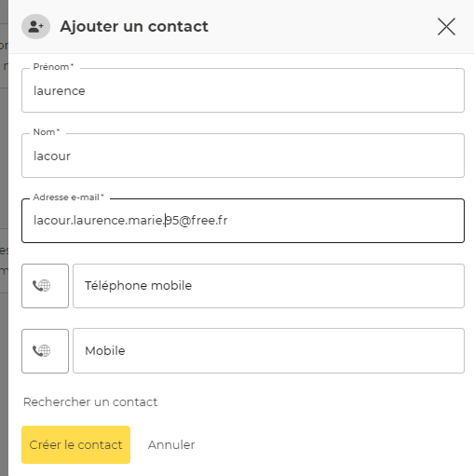Viewport: 474px width, 476px height.
Task: Click the Ajouter un contact title
Action: point(134,26)
